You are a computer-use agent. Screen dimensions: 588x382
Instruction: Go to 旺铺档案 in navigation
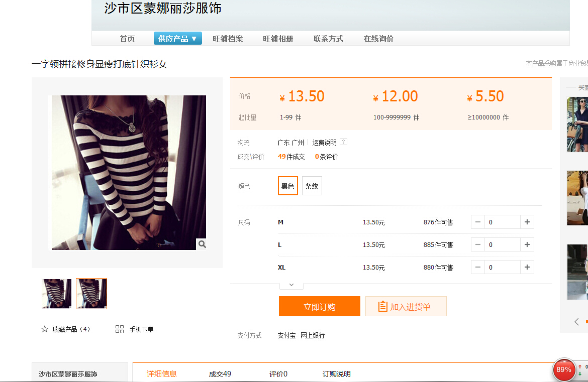point(228,39)
